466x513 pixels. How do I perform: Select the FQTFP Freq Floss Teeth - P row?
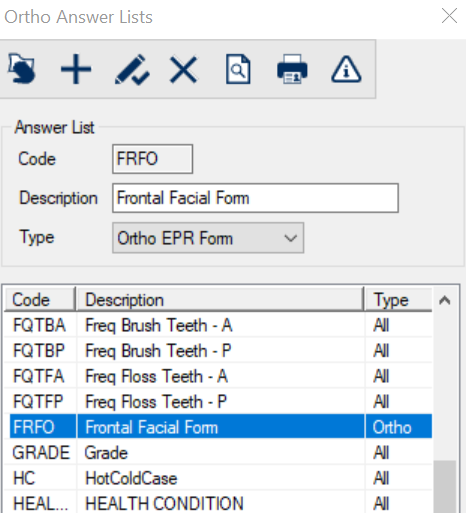click(218, 401)
